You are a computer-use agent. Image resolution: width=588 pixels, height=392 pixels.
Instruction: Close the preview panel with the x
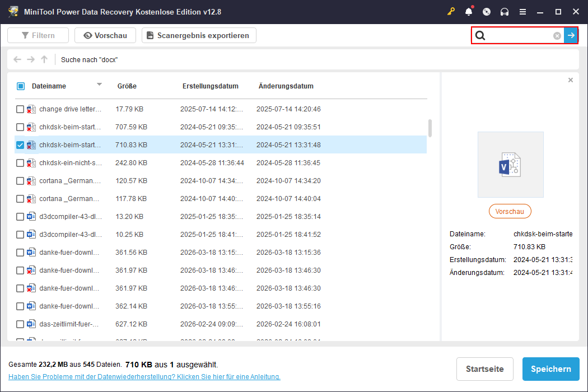tap(571, 80)
